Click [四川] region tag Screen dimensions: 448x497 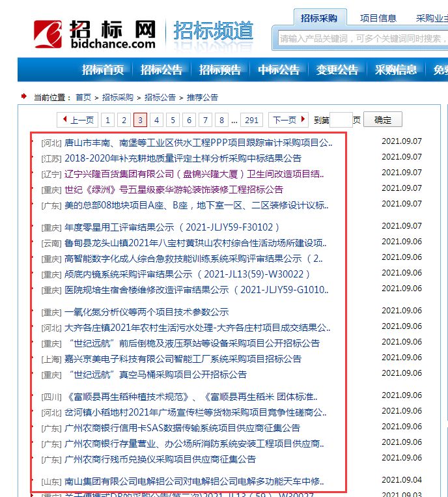51,397
